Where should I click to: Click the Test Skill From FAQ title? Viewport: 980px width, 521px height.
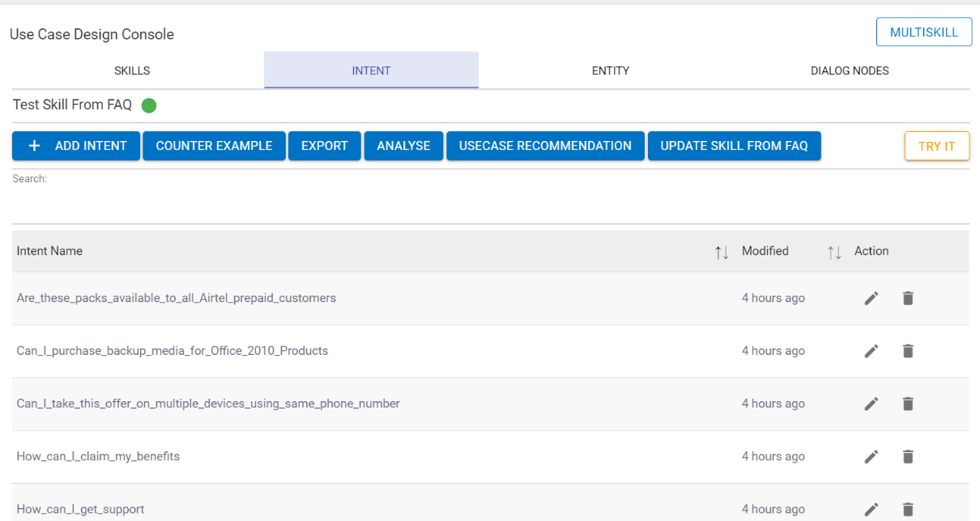pyautogui.click(x=72, y=105)
